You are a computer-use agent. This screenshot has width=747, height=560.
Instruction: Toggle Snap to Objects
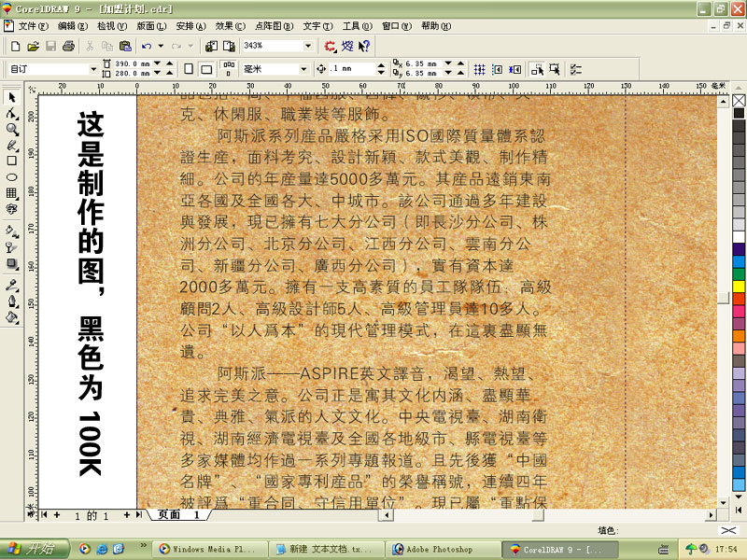click(514, 69)
